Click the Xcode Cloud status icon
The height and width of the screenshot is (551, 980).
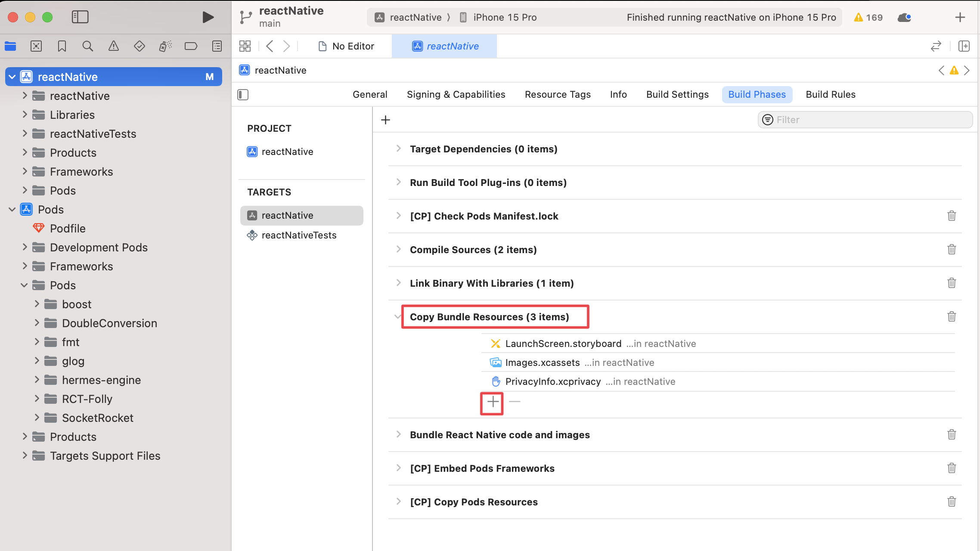(x=904, y=17)
